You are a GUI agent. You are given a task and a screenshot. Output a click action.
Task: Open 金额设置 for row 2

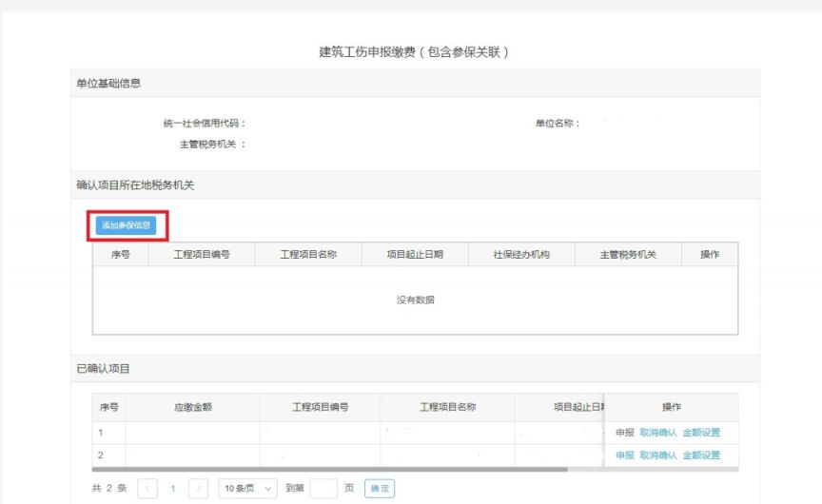click(x=701, y=456)
